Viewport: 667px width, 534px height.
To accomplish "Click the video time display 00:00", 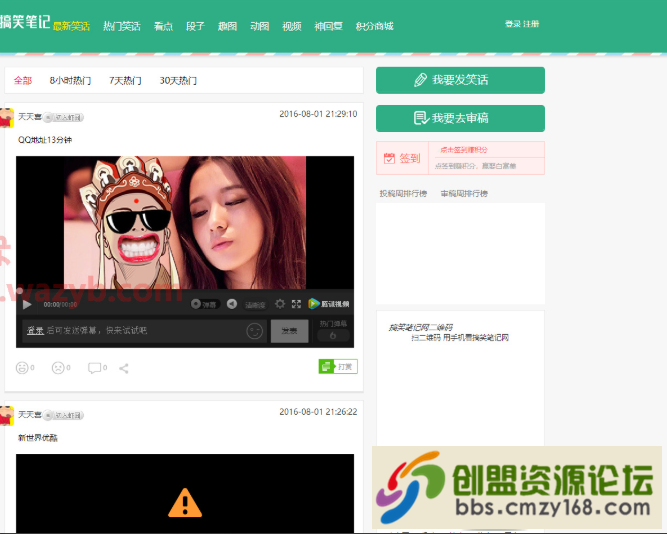I will pos(60,305).
